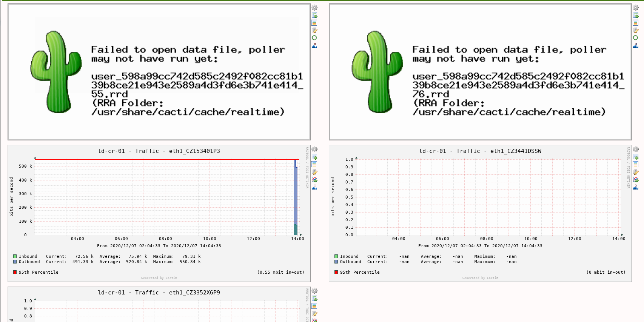644x322 pixels.
Task: Click Inbound legend swatch in eth1_CZ153401P3 graph
Action: (x=15, y=256)
